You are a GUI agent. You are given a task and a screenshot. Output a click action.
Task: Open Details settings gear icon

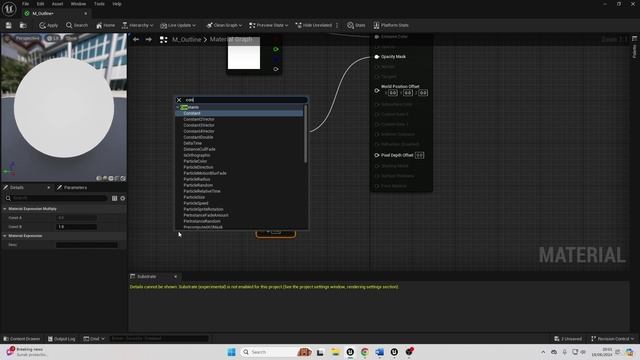(x=122, y=198)
